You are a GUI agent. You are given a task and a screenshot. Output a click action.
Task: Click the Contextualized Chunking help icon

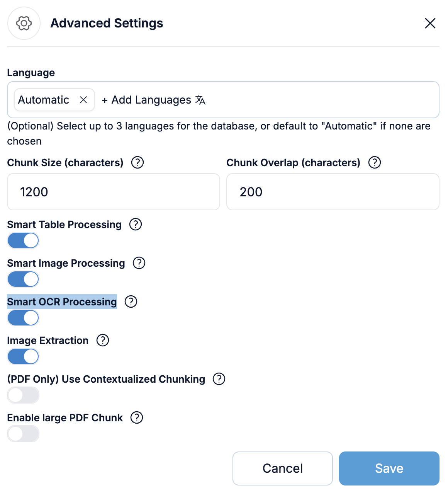pos(219,379)
